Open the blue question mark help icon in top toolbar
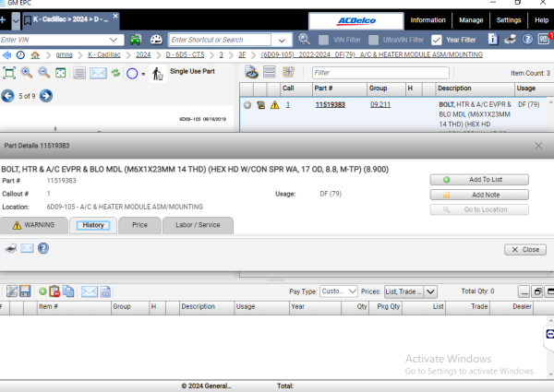The image size is (554, 392). coord(527,39)
